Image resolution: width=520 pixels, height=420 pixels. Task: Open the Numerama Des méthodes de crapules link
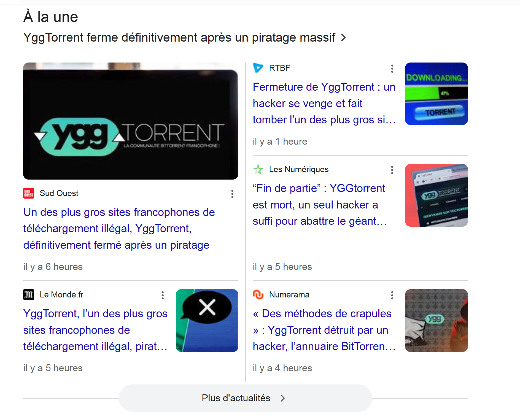click(324, 330)
